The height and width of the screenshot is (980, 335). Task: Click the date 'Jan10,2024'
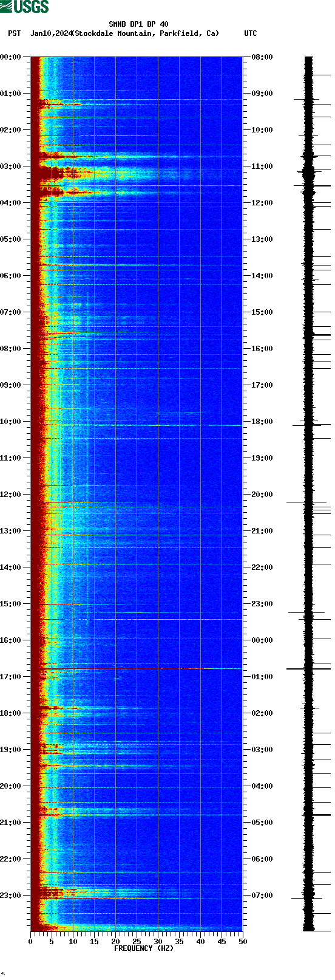50,33
